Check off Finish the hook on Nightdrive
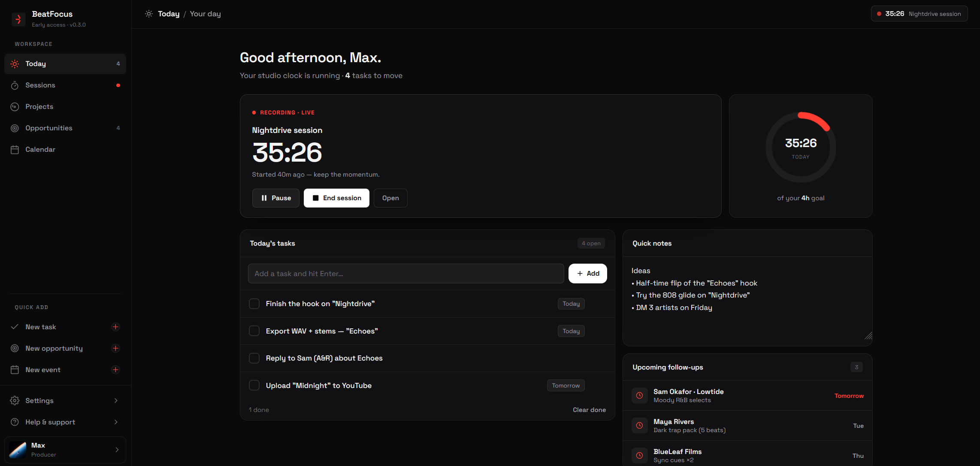 coord(254,304)
